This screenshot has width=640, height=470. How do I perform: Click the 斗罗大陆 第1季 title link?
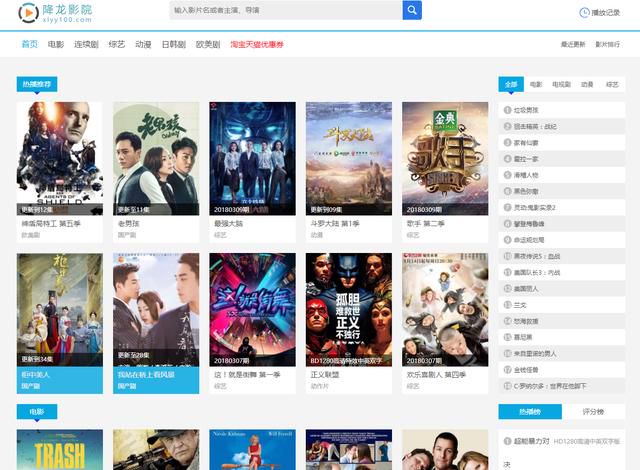click(x=335, y=224)
